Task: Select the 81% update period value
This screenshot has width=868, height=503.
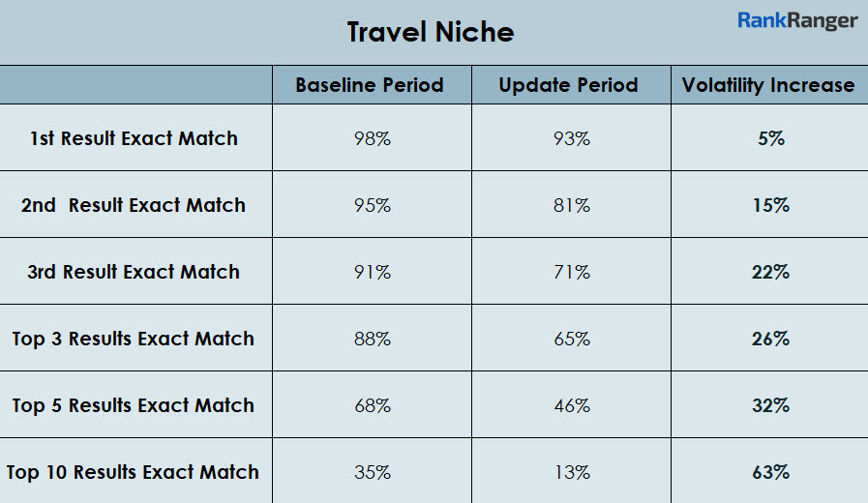Action: pos(571,205)
